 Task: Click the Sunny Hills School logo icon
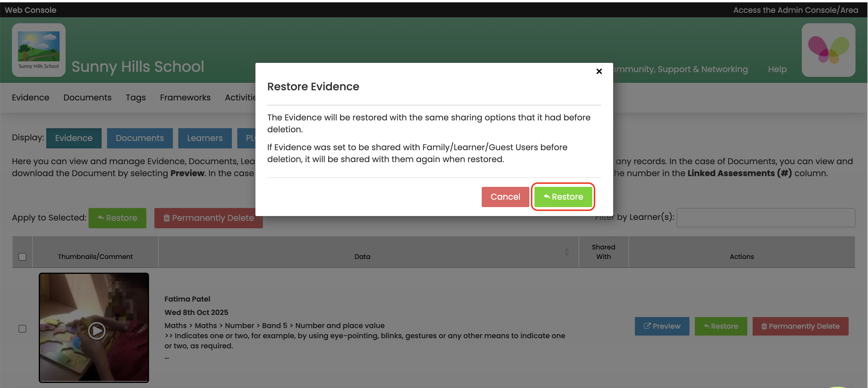(x=38, y=50)
